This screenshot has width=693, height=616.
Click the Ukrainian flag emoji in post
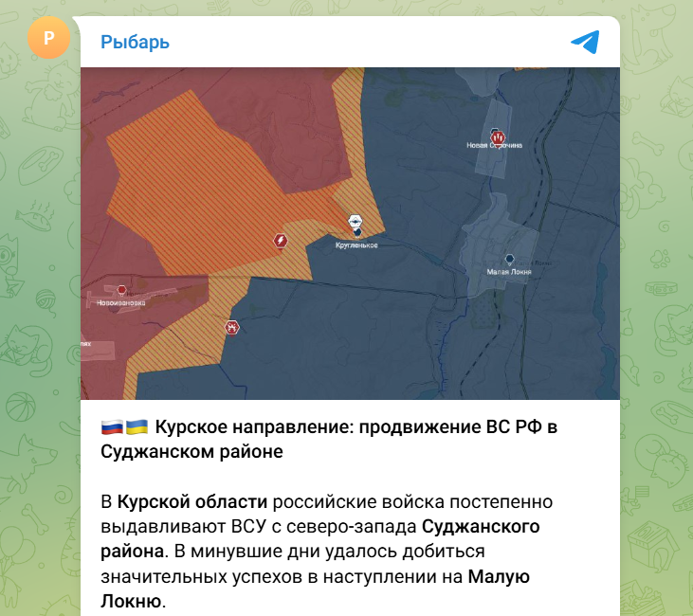point(137,427)
